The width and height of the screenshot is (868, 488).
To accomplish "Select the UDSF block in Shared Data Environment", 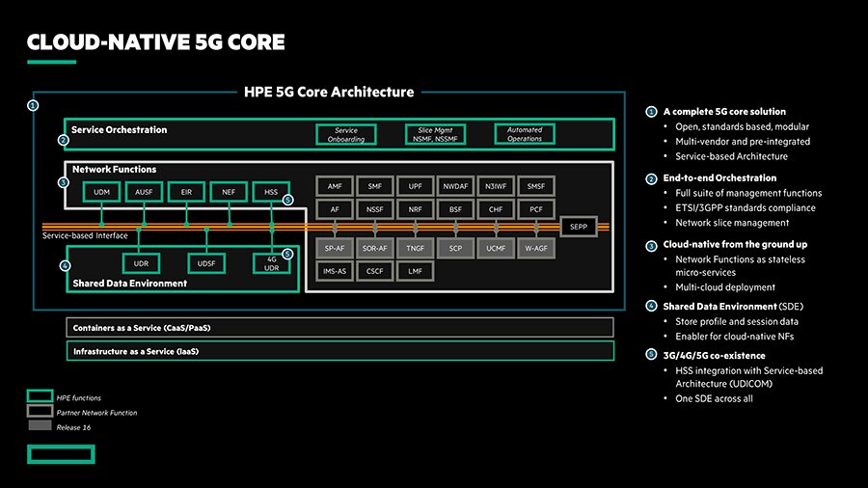I will point(207,262).
